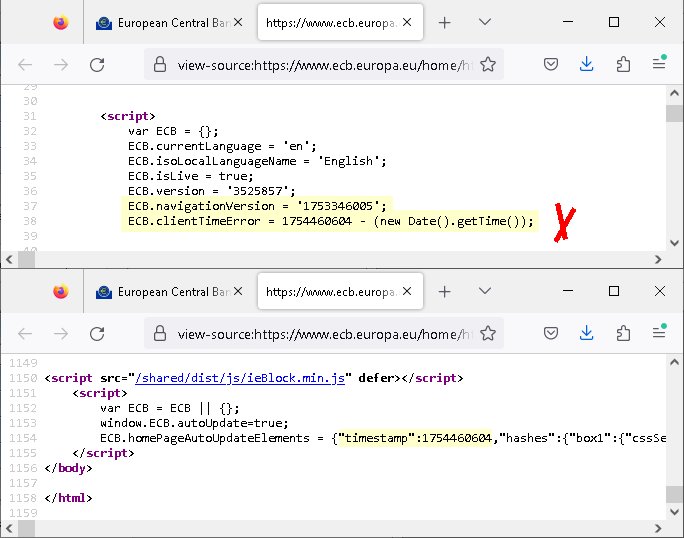
Task: Expand list all tabs chevron, top window
Action: click(x=485, y=22)
